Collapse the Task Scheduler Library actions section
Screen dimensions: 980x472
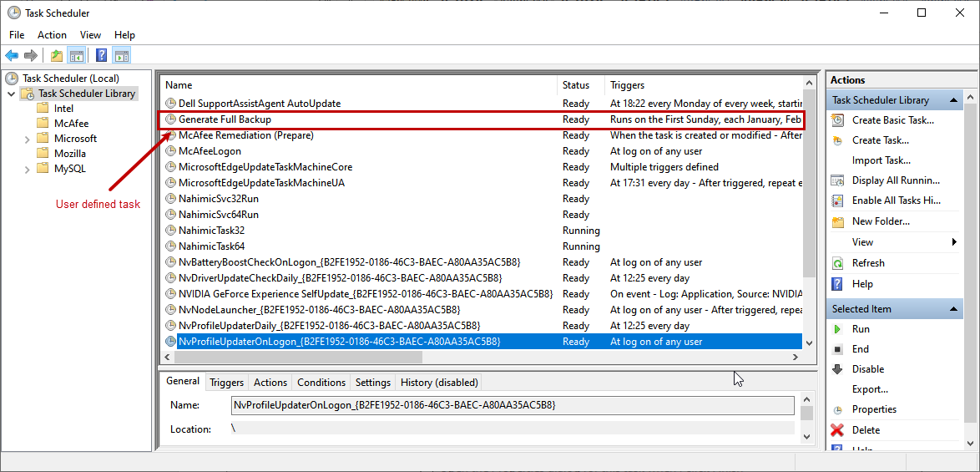click(x=953, y=100)
